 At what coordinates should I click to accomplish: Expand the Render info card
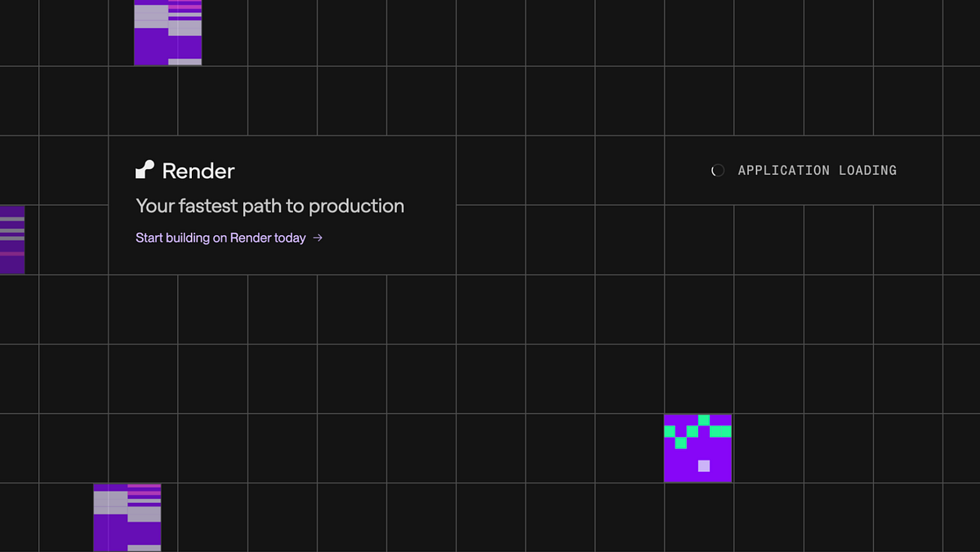(282, 204)
